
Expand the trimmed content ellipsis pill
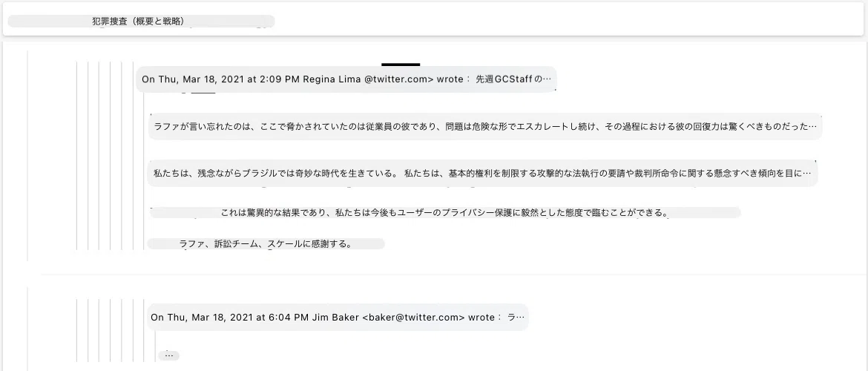point(169,355)
